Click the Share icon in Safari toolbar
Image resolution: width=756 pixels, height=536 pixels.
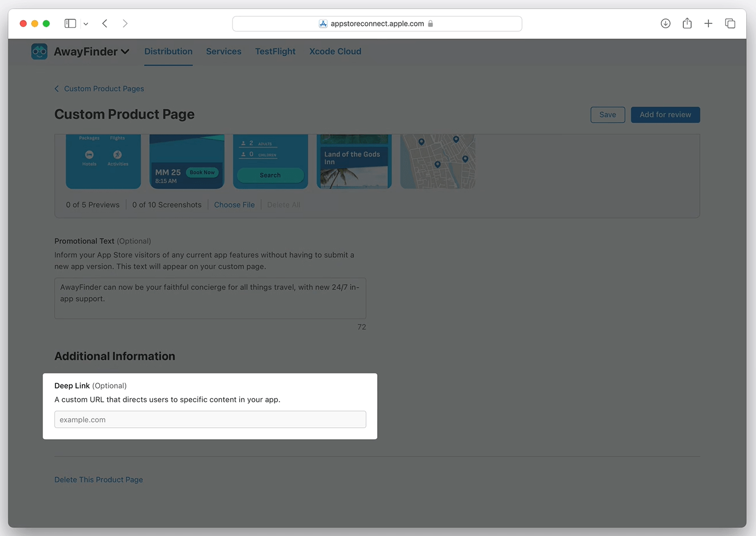[687, 24]
